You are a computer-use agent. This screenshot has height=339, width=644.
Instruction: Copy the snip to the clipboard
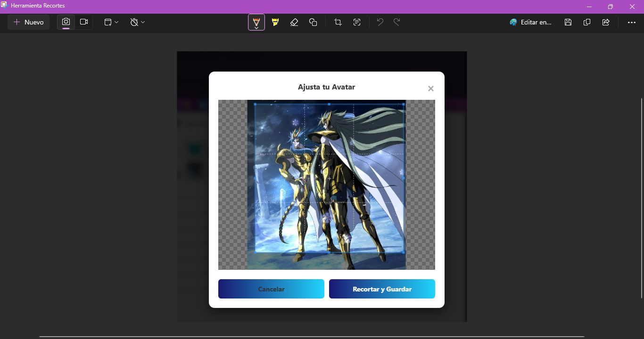[x=587, y=22]
